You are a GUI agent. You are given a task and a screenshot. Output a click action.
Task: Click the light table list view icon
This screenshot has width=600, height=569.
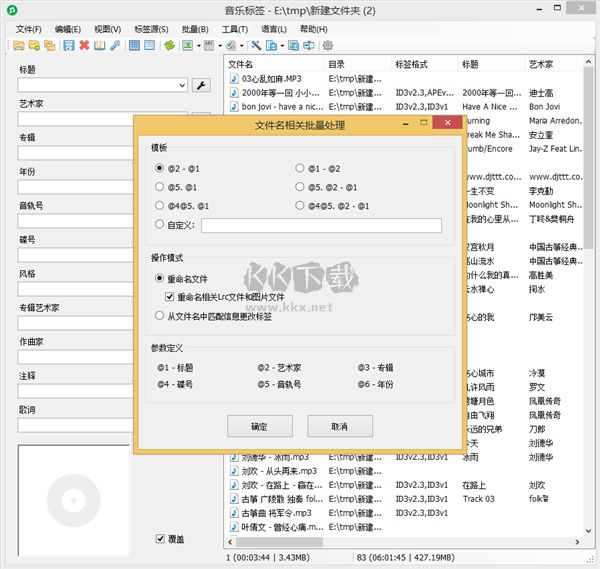pos(150,46)
